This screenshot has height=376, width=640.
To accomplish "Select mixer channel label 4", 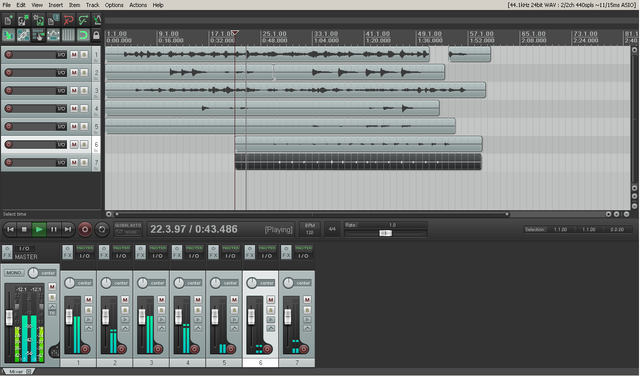I will 188,363.
